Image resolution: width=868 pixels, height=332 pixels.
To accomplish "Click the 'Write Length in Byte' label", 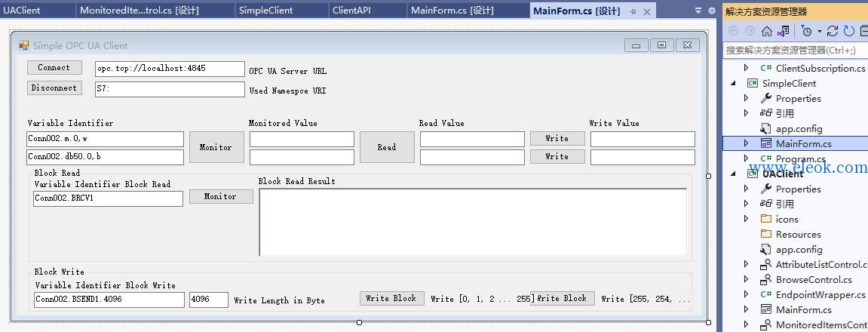I will pos(280,300).
